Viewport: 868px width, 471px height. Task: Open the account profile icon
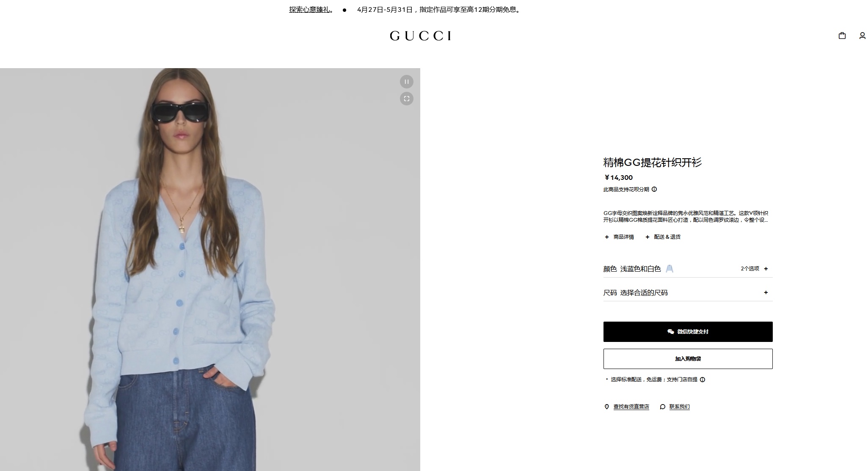coord(862,36)
